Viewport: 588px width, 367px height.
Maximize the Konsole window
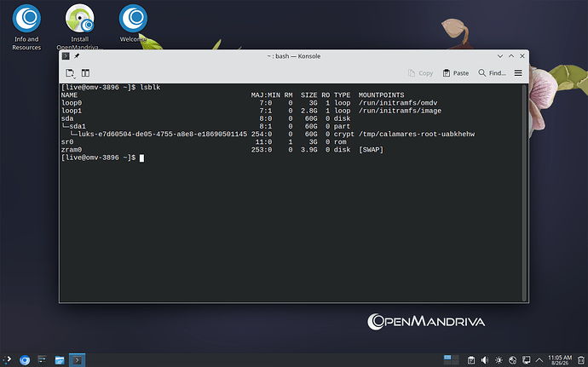coord(511,56)
